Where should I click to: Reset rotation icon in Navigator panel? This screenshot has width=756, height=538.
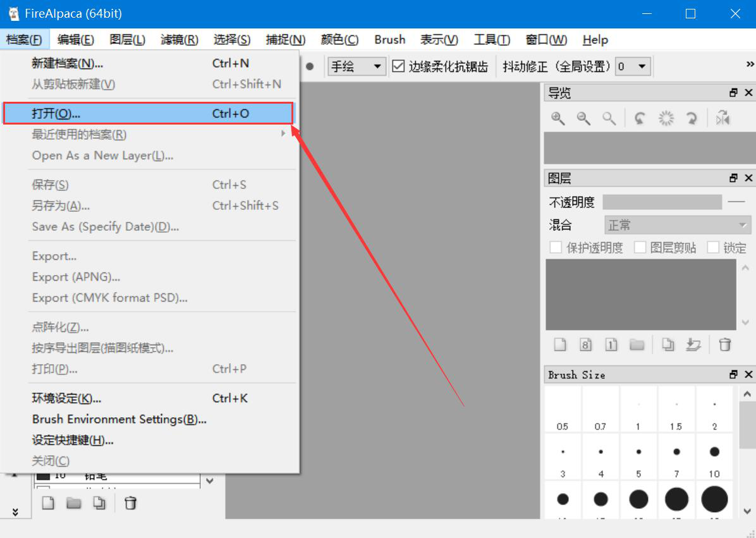coord(666,118)
